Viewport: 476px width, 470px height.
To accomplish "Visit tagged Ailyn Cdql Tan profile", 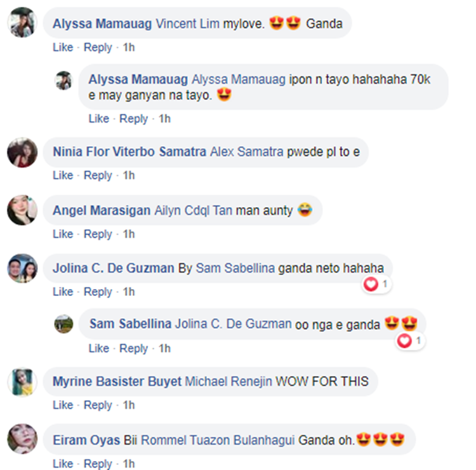I will pos(194,210).
